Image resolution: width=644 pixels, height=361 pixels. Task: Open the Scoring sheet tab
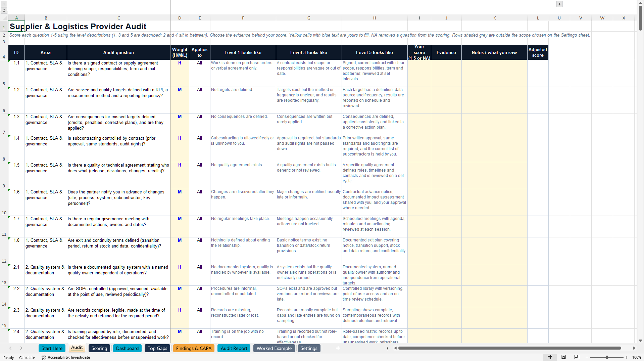coord(99,348)
